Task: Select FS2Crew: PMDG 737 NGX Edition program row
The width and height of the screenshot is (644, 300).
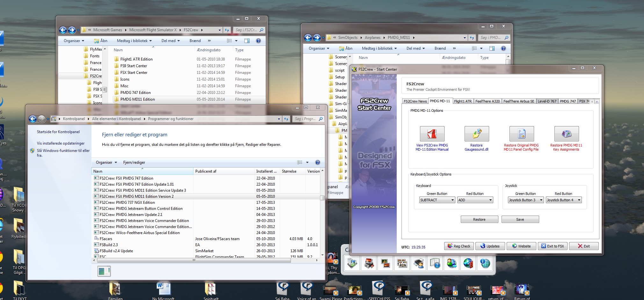Action: [206, 203]
